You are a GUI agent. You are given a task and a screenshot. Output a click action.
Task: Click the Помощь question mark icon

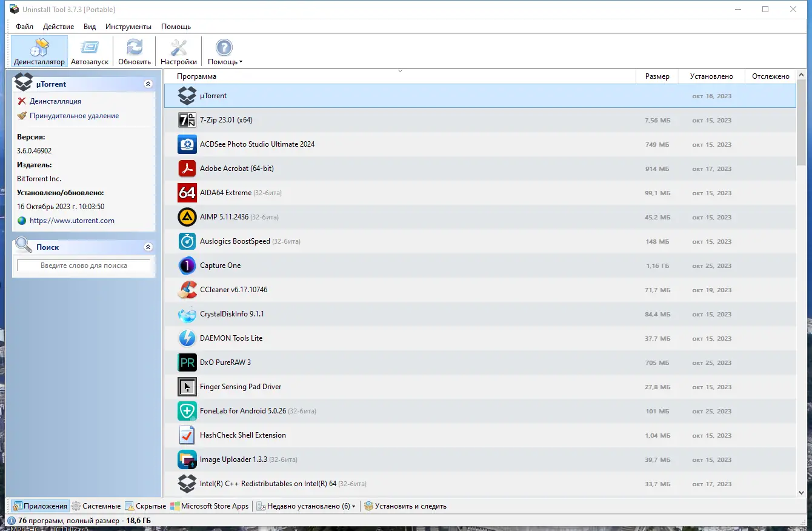(224, 47)
